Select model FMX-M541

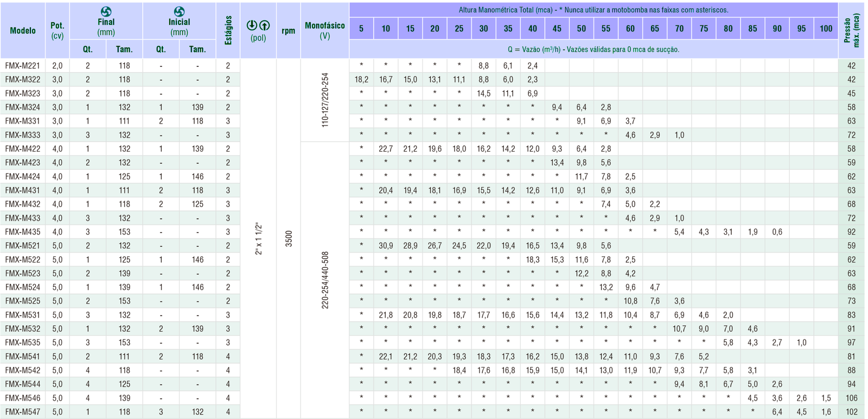coord(23,357)
